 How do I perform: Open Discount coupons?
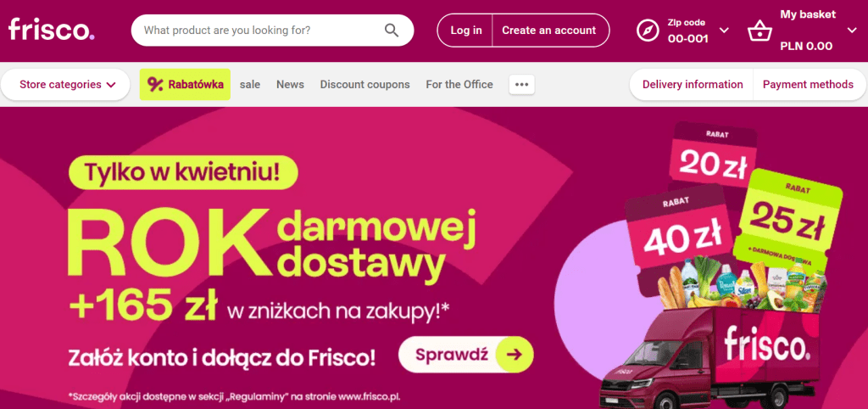coord(364,85)
